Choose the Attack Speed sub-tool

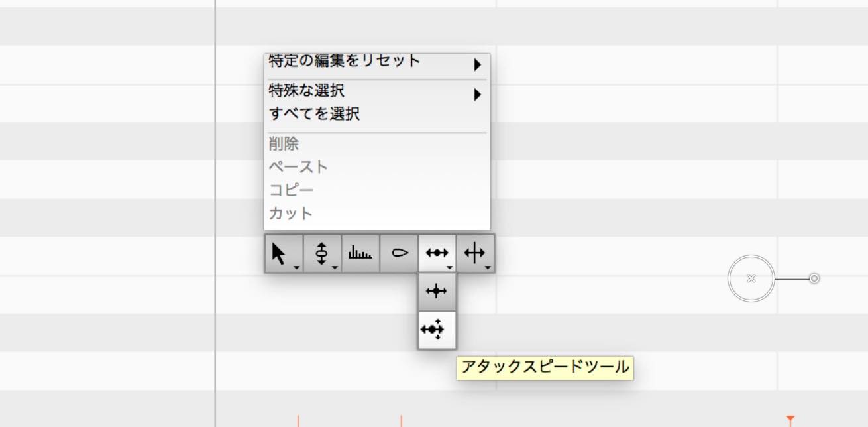pos(437,330)
